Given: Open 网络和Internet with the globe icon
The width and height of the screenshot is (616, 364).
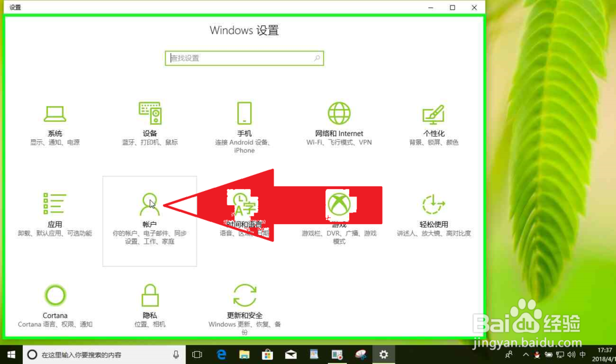Looking at the screenshot, I should point(338,122).
